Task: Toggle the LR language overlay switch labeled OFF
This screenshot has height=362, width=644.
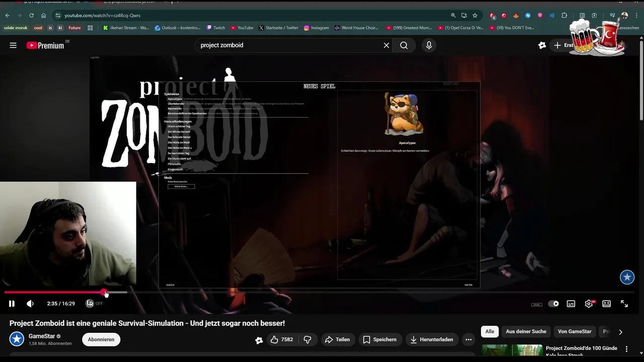Action: 94,304
